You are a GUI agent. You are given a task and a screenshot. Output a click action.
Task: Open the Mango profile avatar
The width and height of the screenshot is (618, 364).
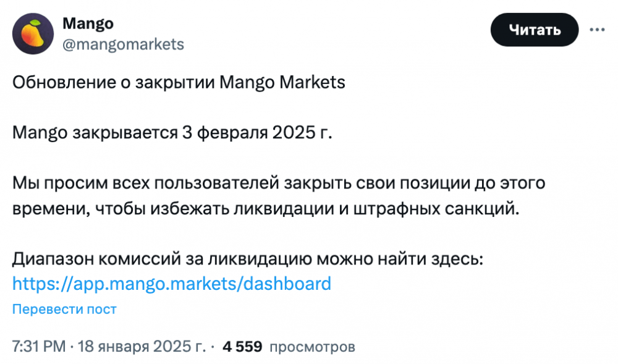33,33
